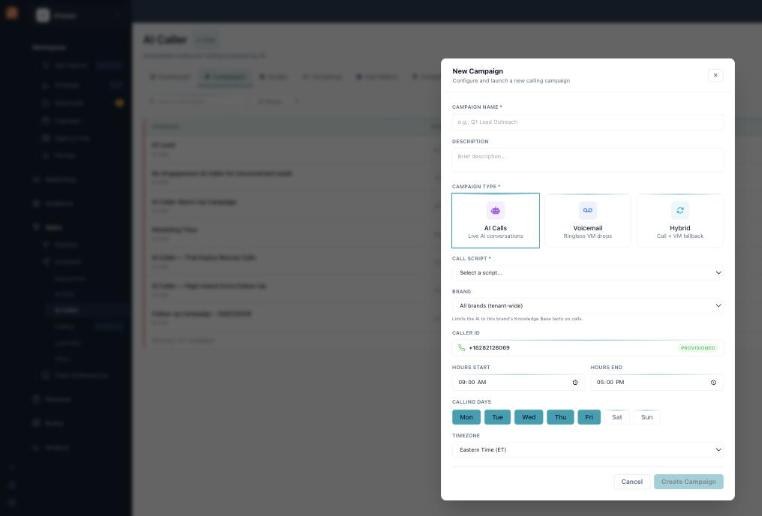Click the Create Campaign button
The width and height of the screenshot is (762, 516).
point(689,482)
